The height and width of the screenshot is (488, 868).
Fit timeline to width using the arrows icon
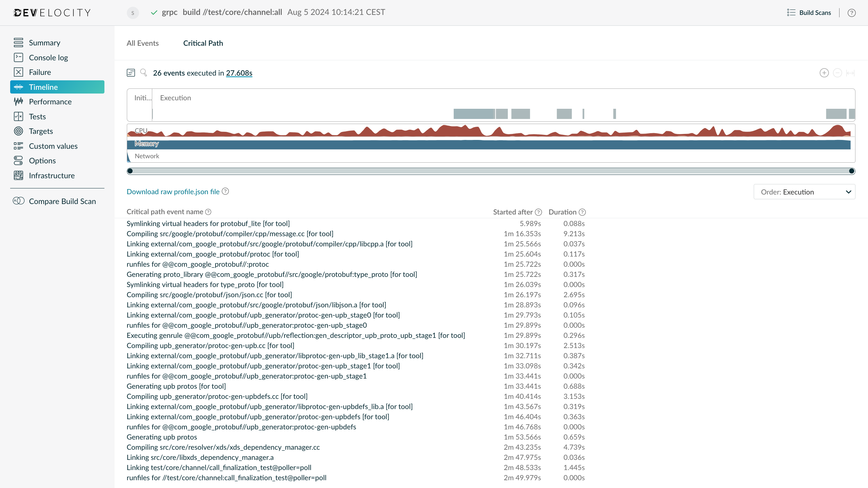850,73
